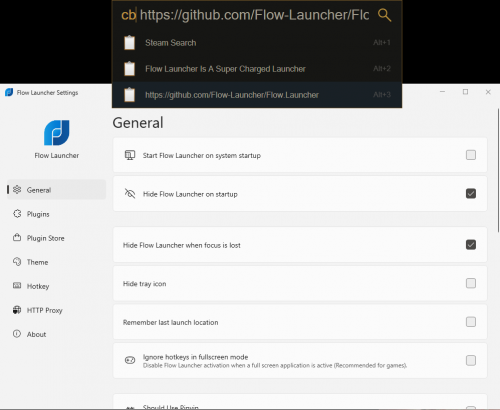This screenshot has width=500, height=410.
Task: Click the Flow Launcher logo in sidebar
Action: (x=57, y=133)
